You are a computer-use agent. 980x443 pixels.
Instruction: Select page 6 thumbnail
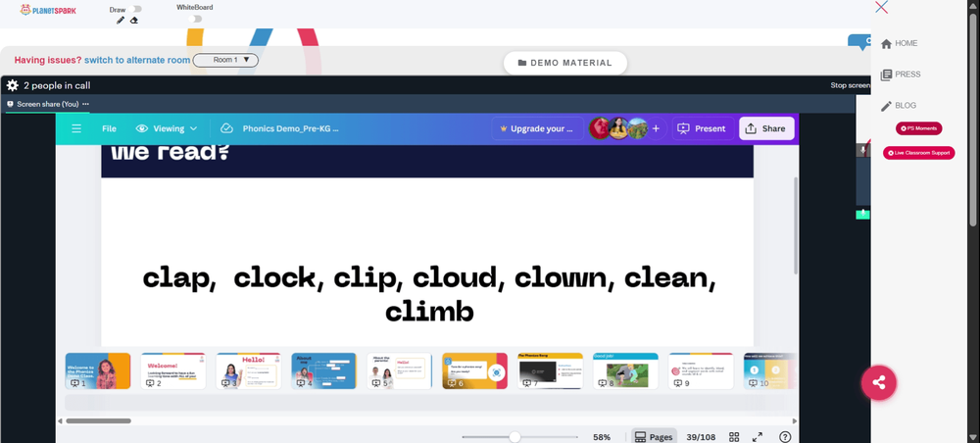coord(475,371)
